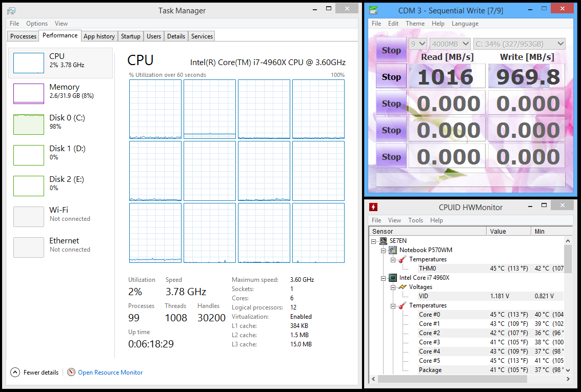Collapse the Voltages node
Screen dimensions: 581x392
[393, 287]
